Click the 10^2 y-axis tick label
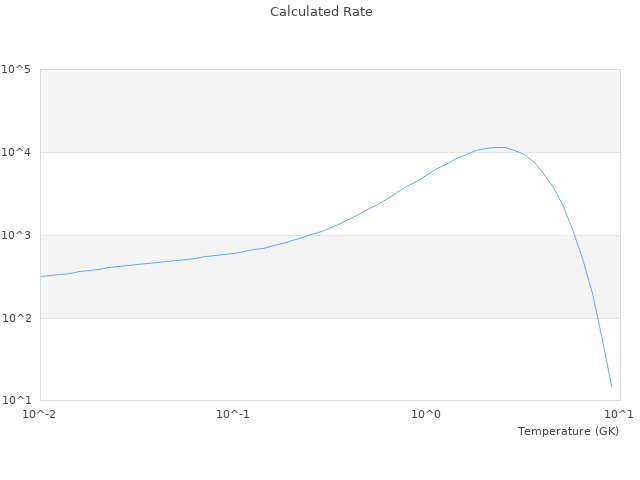Screen dimensions: 640x480 pyautogui.click(x=16, y=318)
